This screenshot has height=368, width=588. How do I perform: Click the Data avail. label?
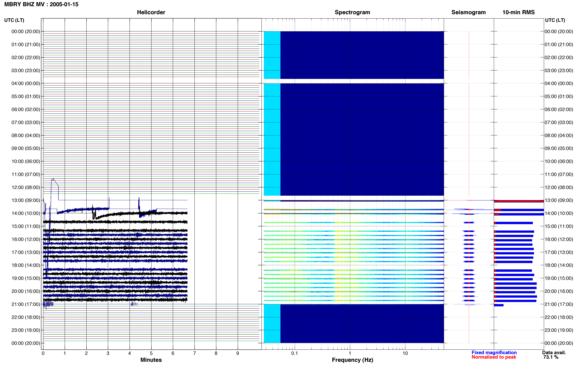(554, 352)
